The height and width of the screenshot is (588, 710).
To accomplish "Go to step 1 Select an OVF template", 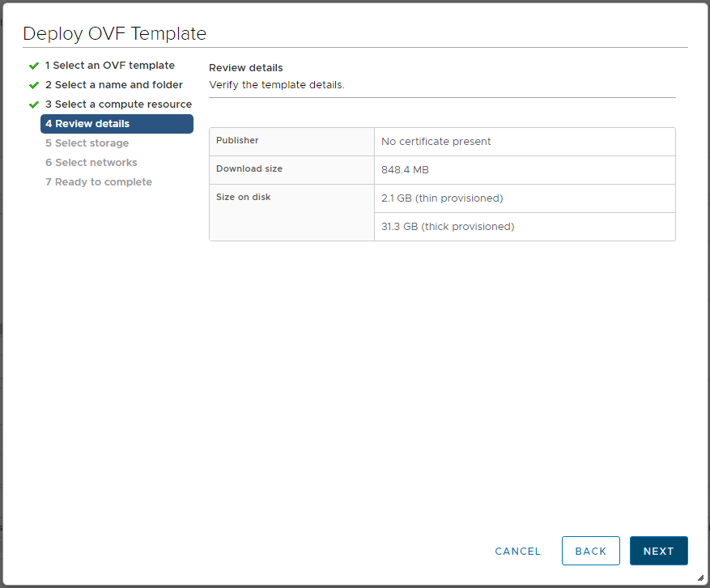I will click(x=109, y=66).
